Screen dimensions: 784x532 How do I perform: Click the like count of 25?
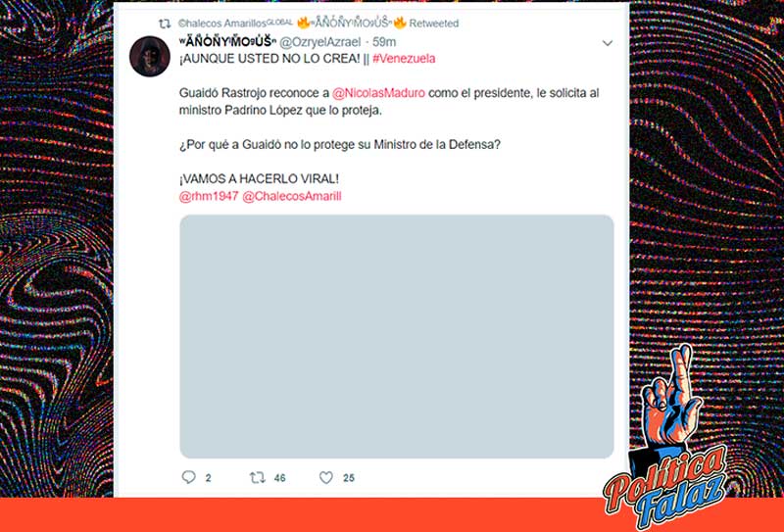(x=349, y=478)
